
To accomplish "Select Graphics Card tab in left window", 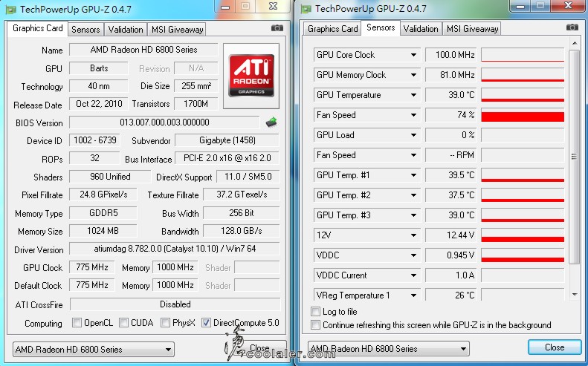I will point(37,28).
